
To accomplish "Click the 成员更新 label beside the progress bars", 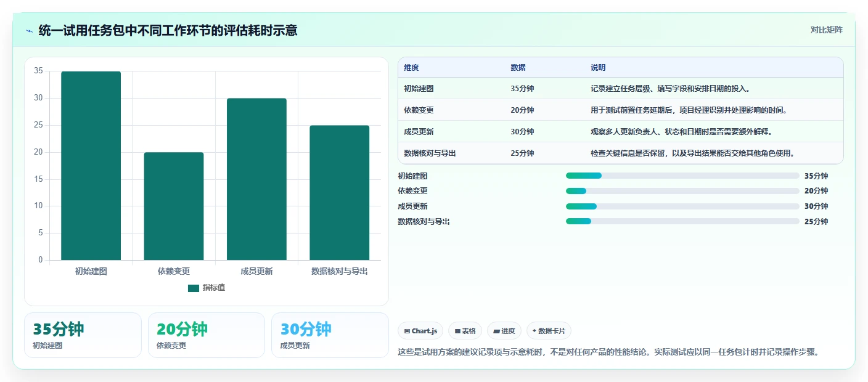I will 413,206.
